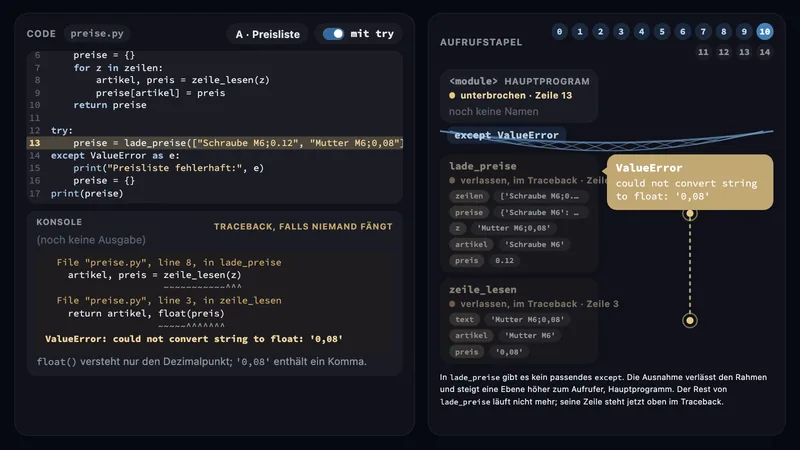Viewport: 800px width, 450px height.
Task: Open the 'A · Preisliste' scenario selector
Action: 267,34
